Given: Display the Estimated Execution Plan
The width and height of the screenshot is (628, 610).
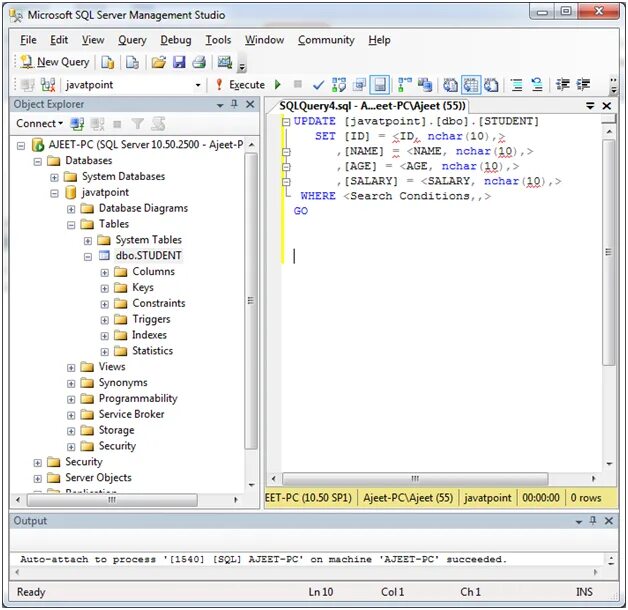Looking at the screenshot, I should coord(339,85).
